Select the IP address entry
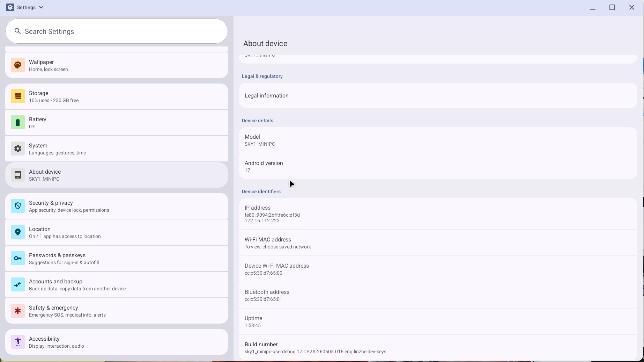Screen dimensions: 644x362 pyautogui.click(x=438, y=214)
